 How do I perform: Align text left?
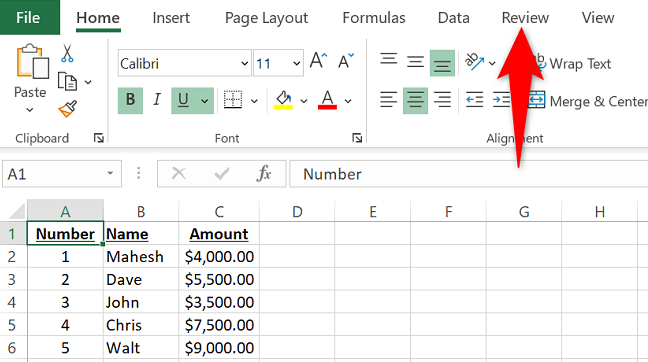[389, 100]
